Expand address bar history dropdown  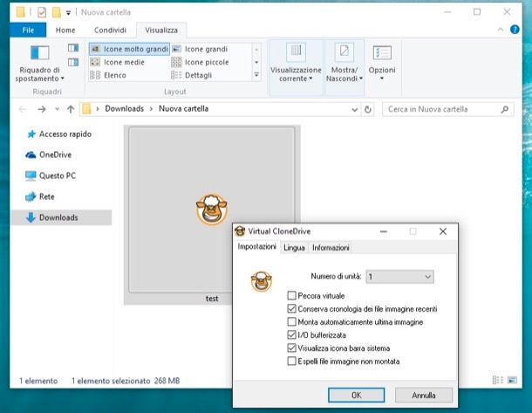coord(355,109)
